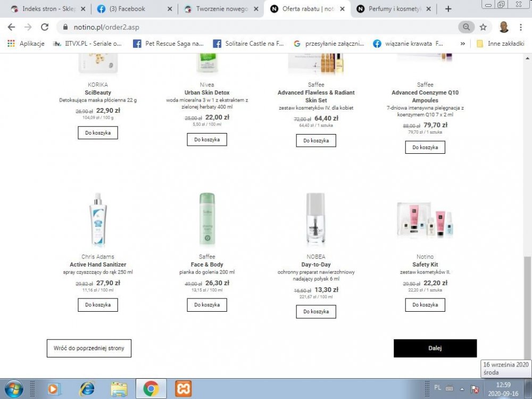Open the user profile avatar
Viewport: 532px width, 399px height.
click(x=504, y=27)
